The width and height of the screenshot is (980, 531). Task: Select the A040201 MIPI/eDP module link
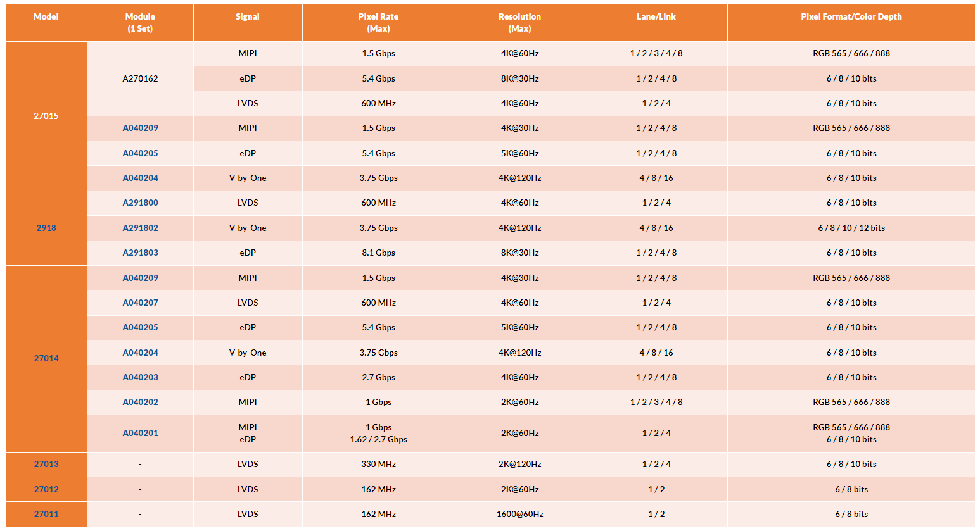coord(140,433)
